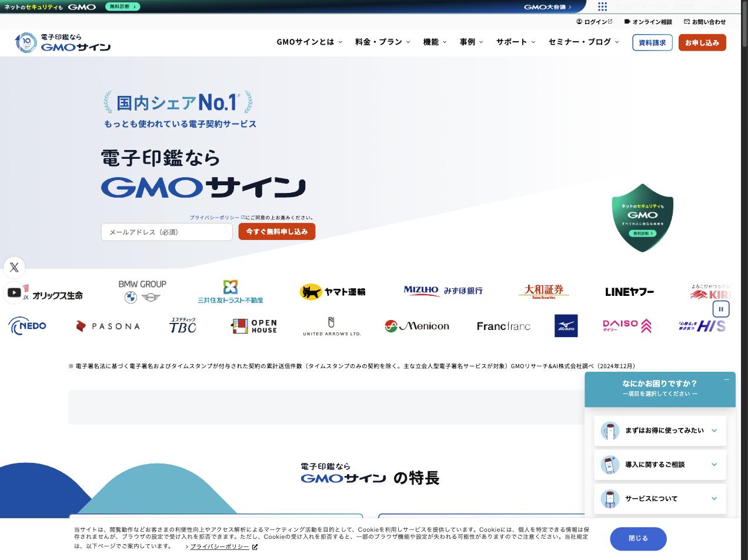Screen dimensions: 748x560
Task: Click the GMO大会議 banner link
Action: (x=547, y=7)
